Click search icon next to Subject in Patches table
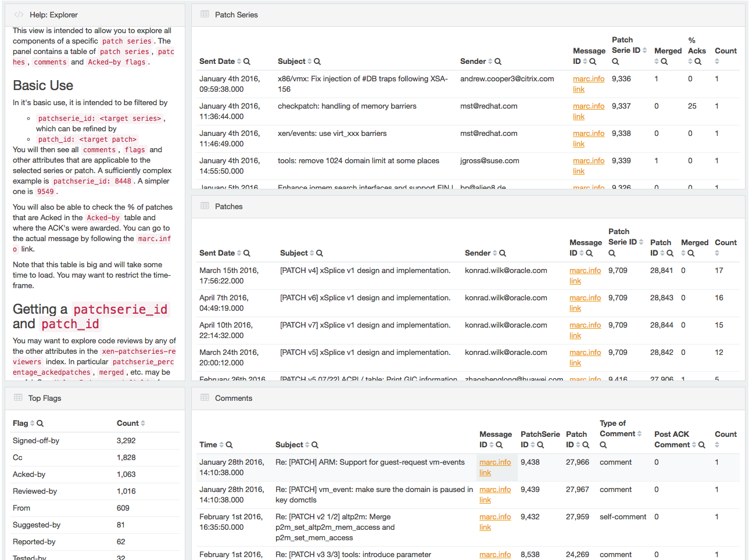Screen dimensions: 749x560 coord(320,253)
